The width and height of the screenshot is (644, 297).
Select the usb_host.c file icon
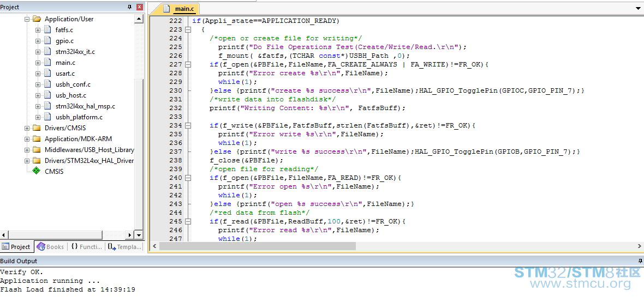(47, 95)
